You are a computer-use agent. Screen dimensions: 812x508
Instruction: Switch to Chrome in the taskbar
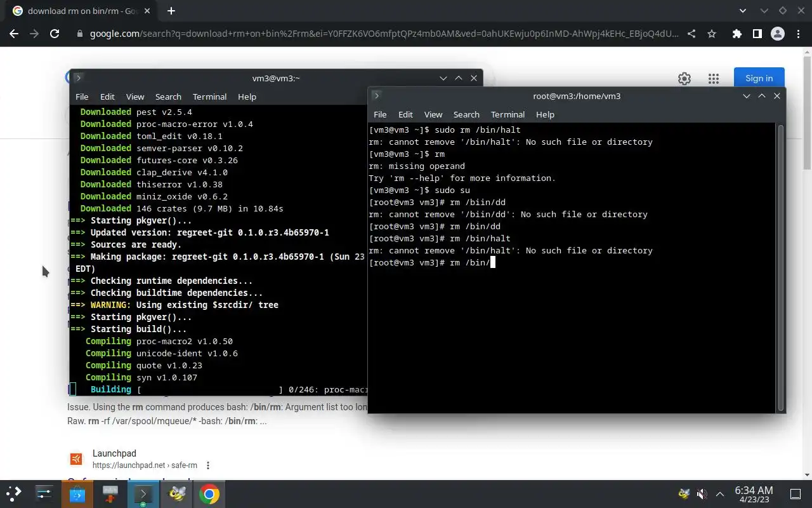(209, 493)
